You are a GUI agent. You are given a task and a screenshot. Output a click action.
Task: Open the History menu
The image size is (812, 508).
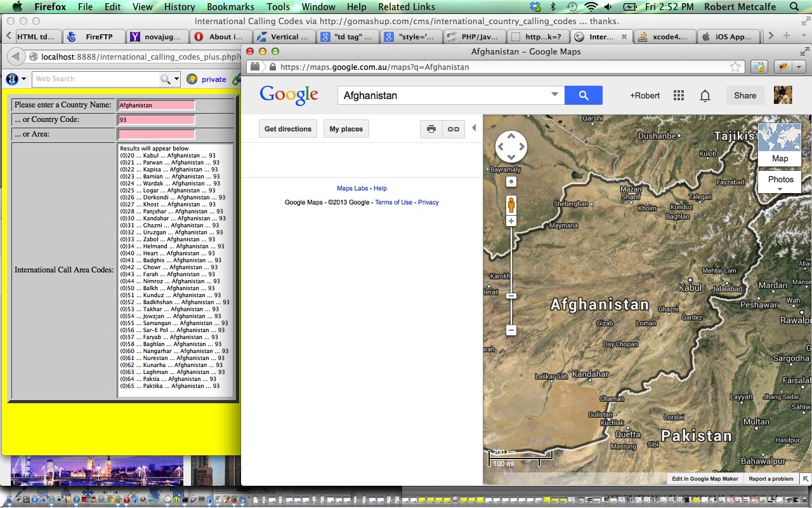(180, 7)
